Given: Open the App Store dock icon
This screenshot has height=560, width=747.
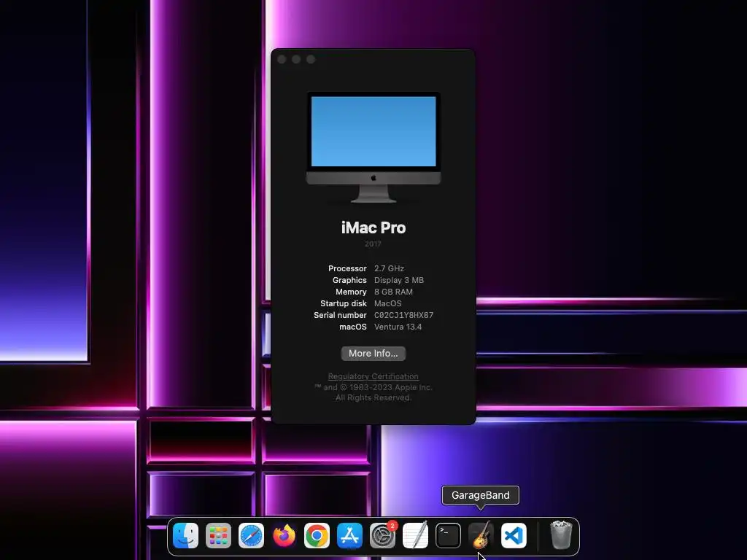Looking at the screenshot, I should 349,535.
